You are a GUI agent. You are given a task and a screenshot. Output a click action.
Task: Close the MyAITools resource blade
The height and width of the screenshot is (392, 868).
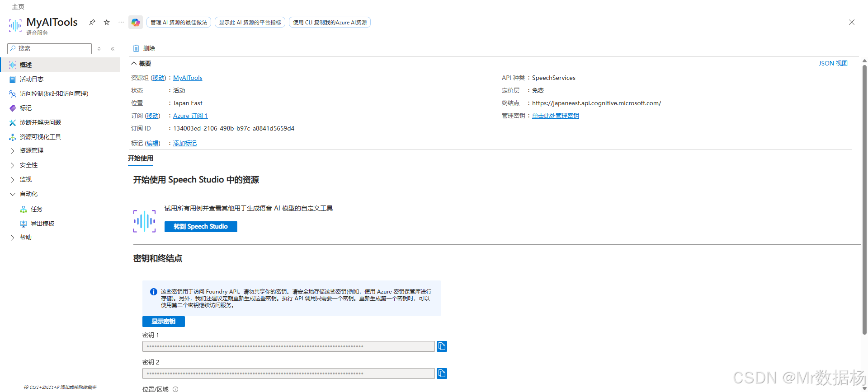pos(852,22)
